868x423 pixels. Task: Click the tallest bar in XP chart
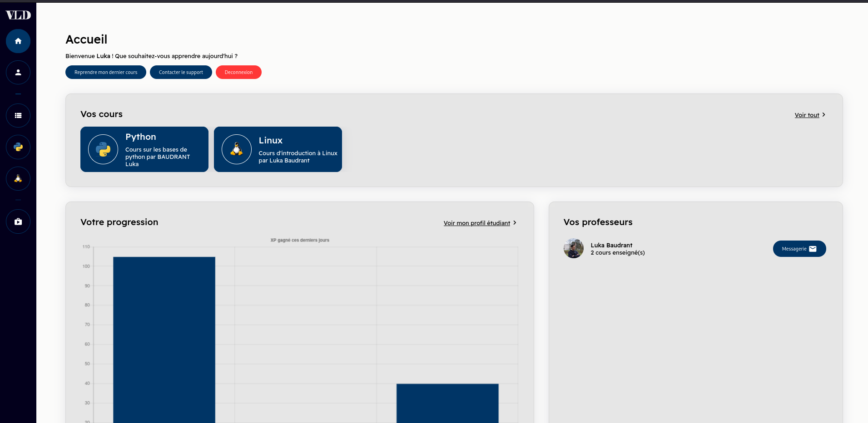164,340
